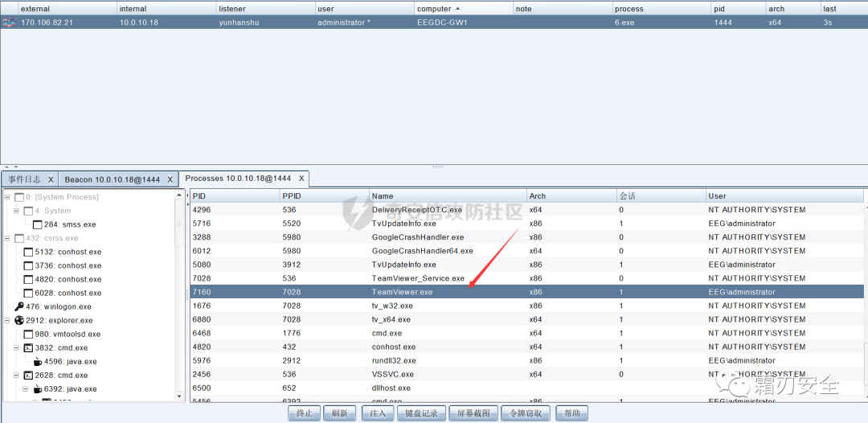Close the Processes 10.0.10.18@1444 tab
Viewport: 868px width, 423px height.
coord(301,179)
